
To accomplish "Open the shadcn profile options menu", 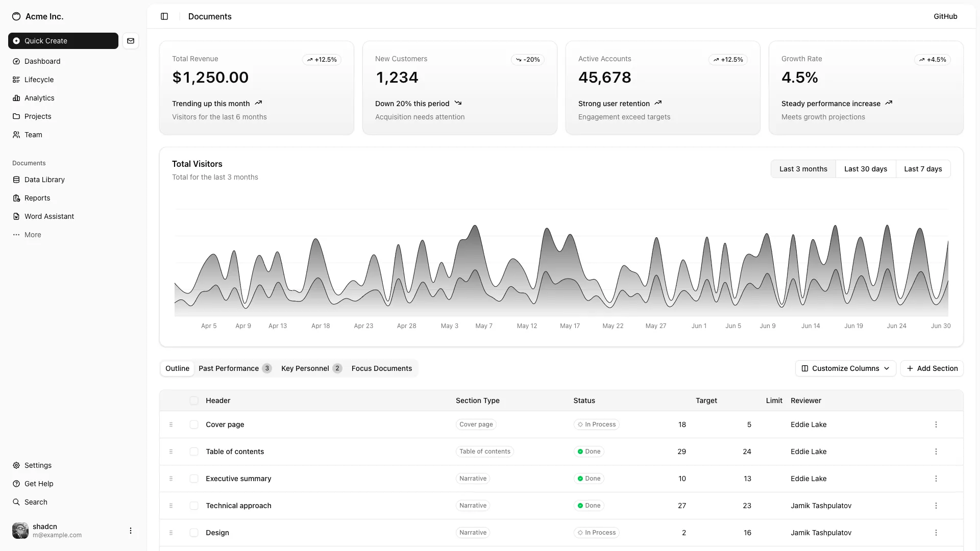I will coord(130,531).
